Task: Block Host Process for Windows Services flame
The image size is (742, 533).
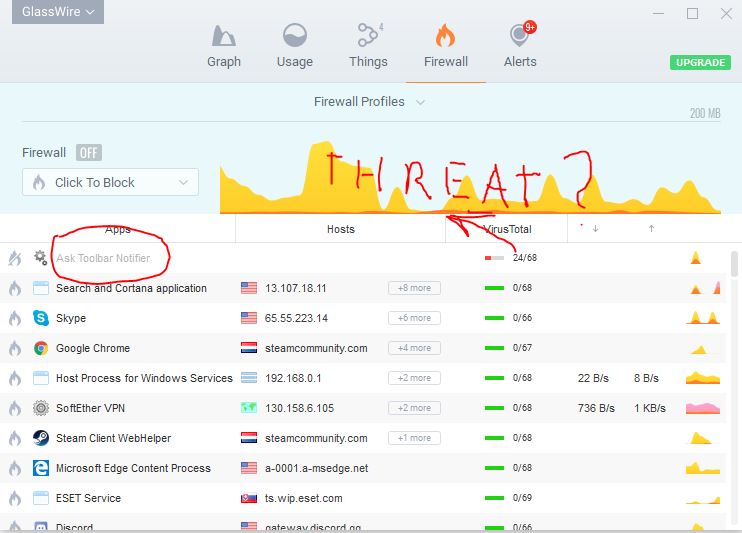Action: click(15, 378)
